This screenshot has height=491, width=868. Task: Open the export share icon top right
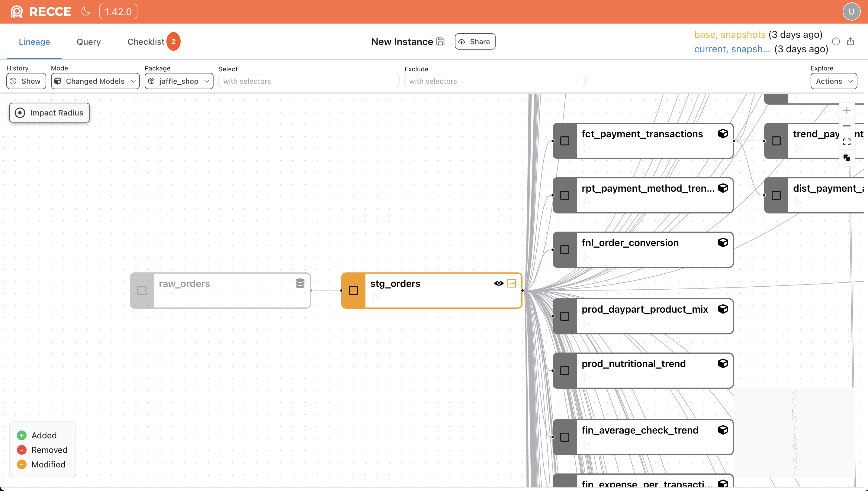pos(851,41)
